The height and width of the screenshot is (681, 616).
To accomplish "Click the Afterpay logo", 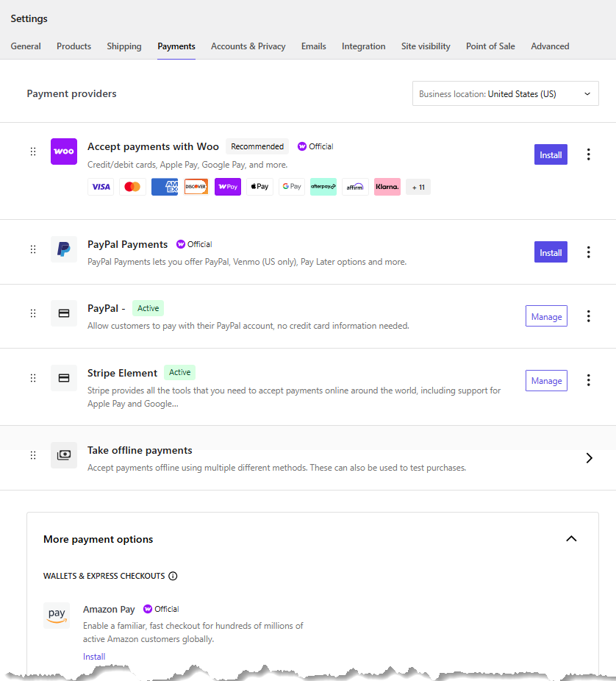I will pos(323,187).
